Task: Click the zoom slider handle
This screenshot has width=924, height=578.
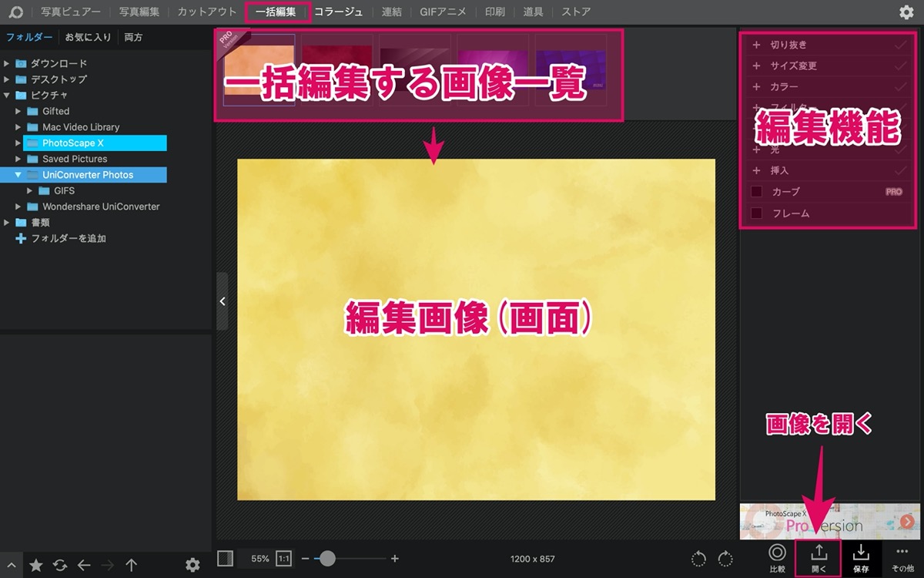Action: pyautogui.click(x=327, y=559)
